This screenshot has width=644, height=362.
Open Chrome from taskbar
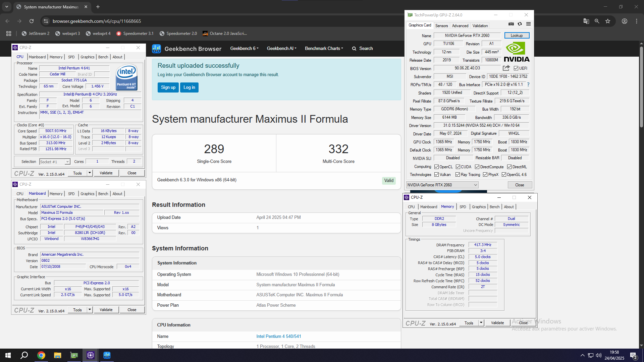41,355
